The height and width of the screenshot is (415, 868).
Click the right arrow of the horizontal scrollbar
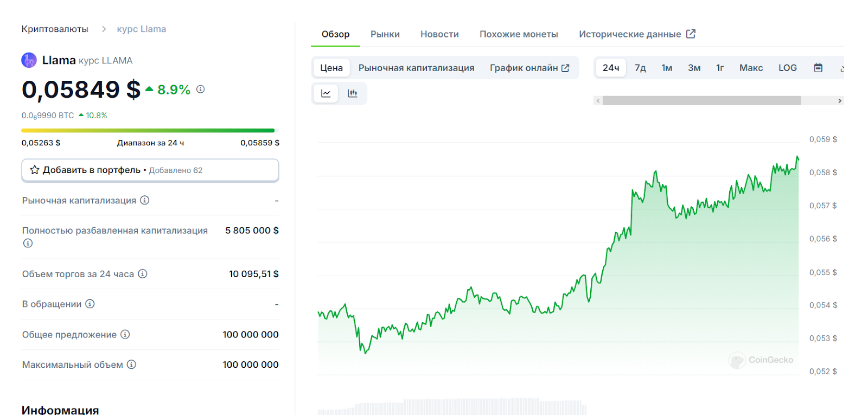coord(840,101)
